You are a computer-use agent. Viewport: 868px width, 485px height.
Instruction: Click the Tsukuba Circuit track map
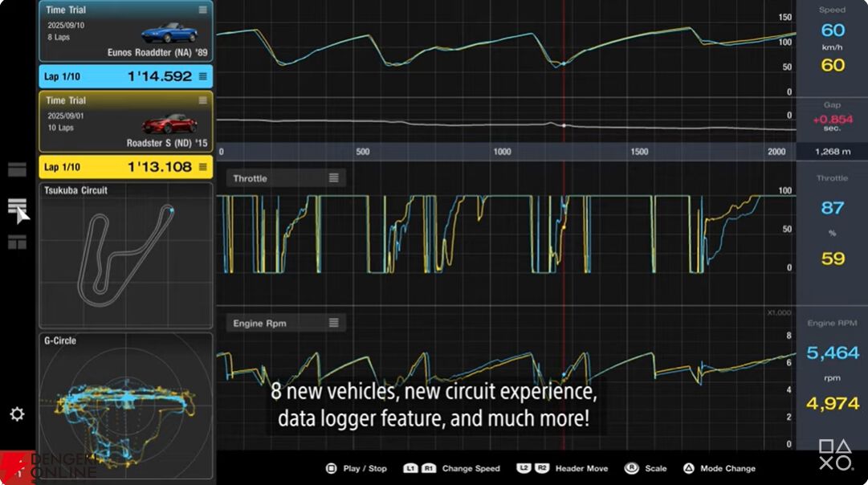click(125, 255)
